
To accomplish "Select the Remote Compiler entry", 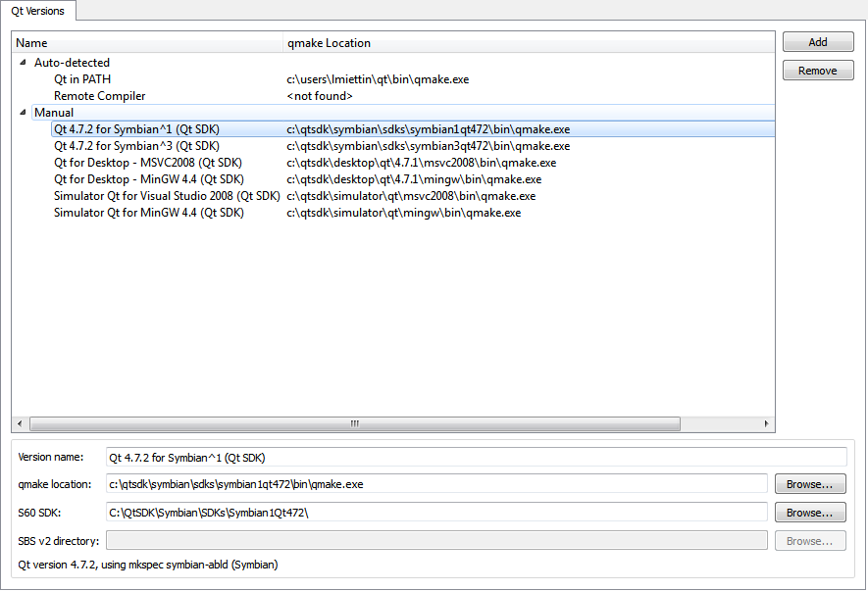I will [x=100, y=96].
